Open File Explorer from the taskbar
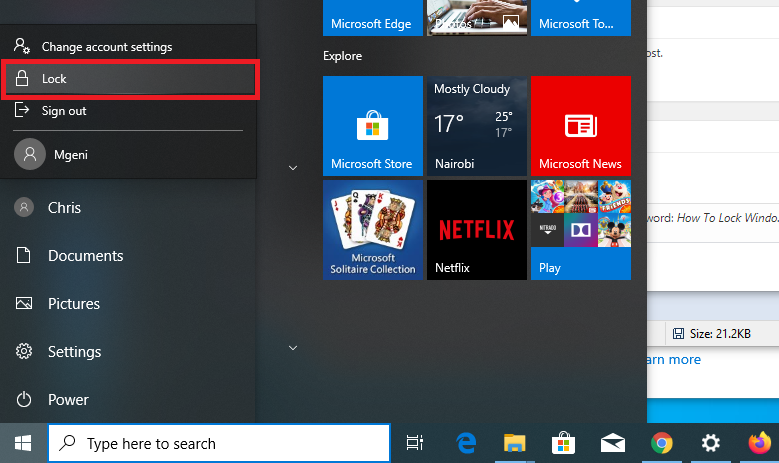779x463 pixels. pos(514,443)
